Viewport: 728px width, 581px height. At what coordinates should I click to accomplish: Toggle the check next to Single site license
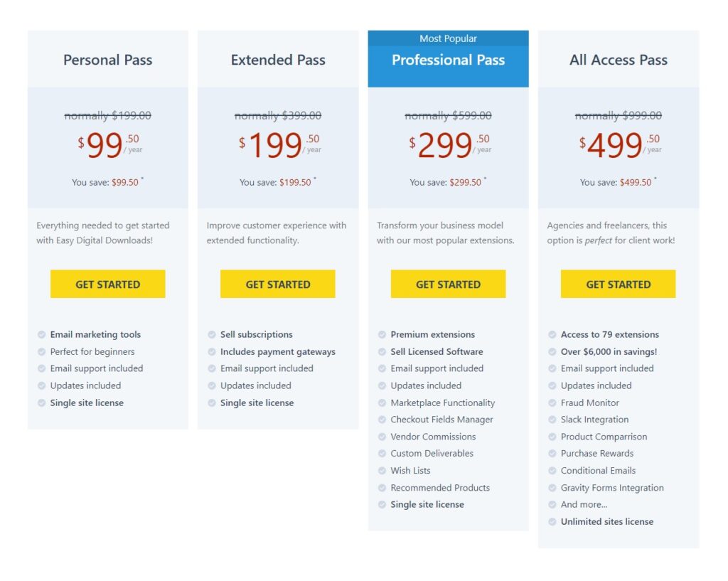coord(41,403)
